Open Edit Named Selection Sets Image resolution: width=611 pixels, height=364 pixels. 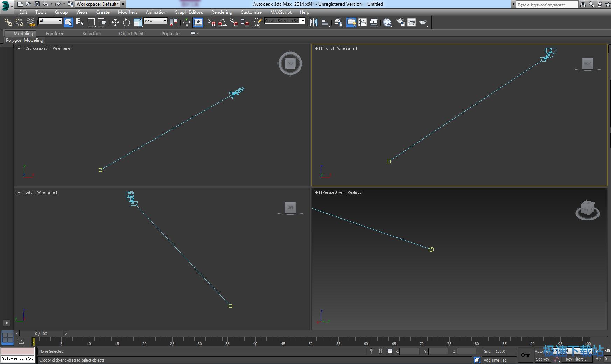[x=258, y=22]
